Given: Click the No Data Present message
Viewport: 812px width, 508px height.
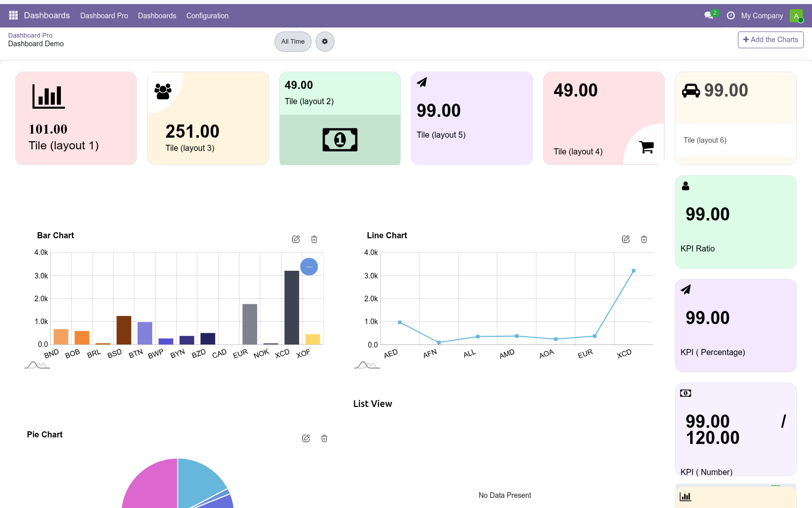Looking at the screenshot, I should point(505,495).
